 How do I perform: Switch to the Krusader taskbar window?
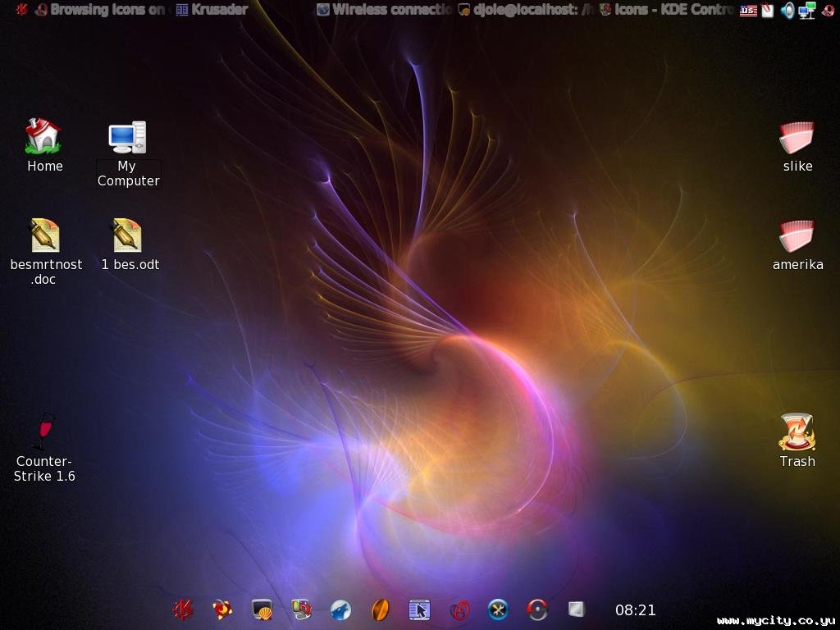pyautogui.click(x=212, y=10)
